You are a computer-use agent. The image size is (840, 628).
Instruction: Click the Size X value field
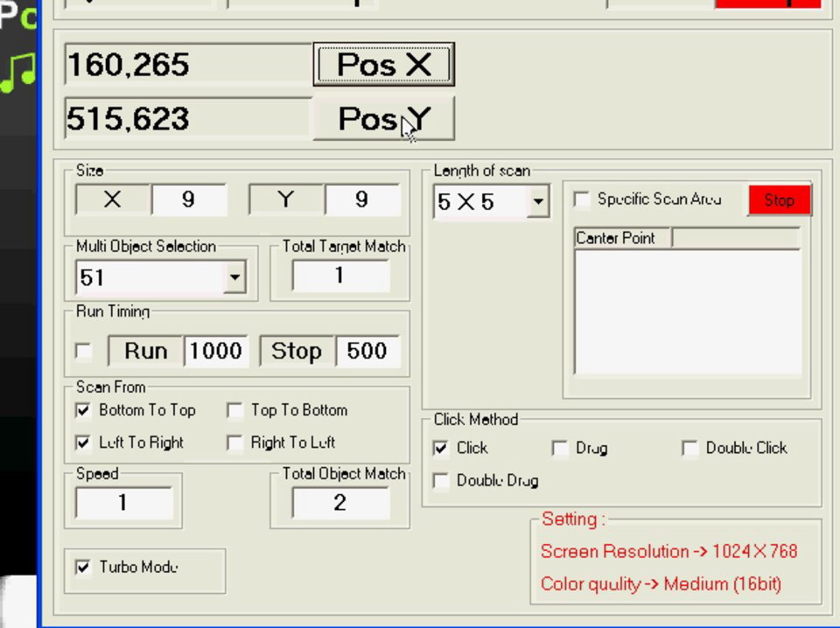pyautogui.click(x=189, y=200)
